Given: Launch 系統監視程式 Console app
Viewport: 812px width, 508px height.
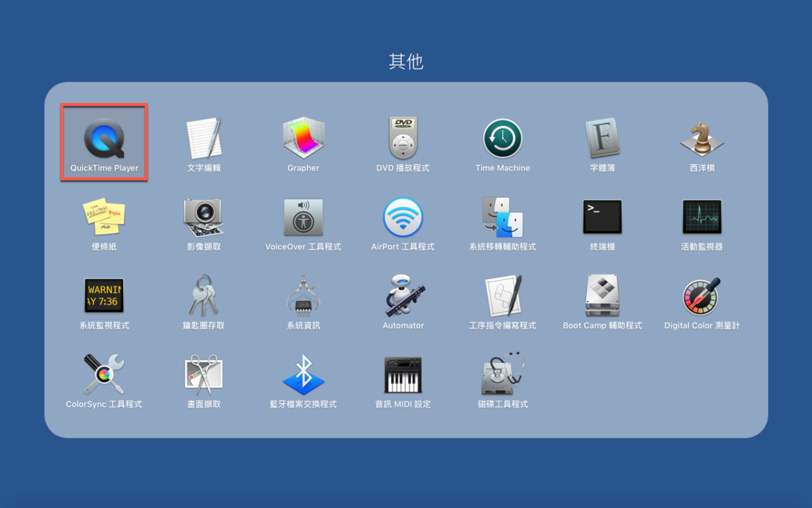Looking at the screenshot, I should tap(104, 296).
